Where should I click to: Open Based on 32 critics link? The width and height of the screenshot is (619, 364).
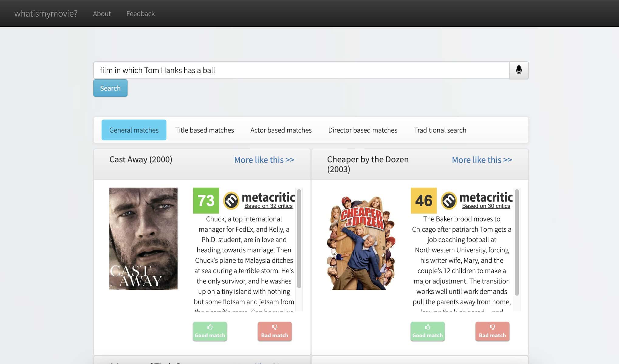click(x=268, y=206)
